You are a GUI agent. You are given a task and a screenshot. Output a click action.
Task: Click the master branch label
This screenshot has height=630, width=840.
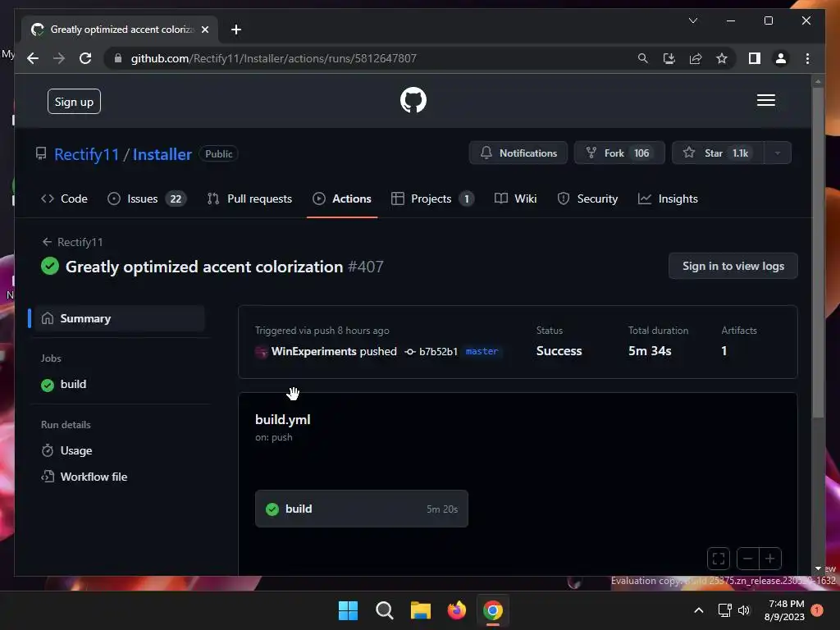(482, 351)
